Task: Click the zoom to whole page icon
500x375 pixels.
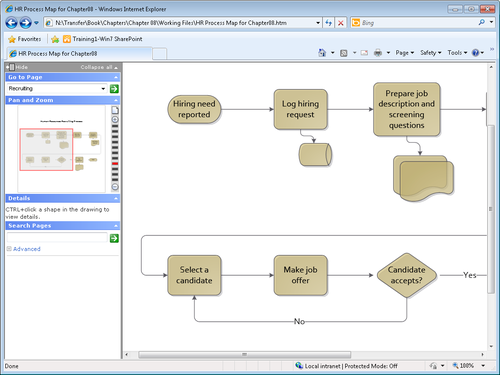Action: click(115, 110)
